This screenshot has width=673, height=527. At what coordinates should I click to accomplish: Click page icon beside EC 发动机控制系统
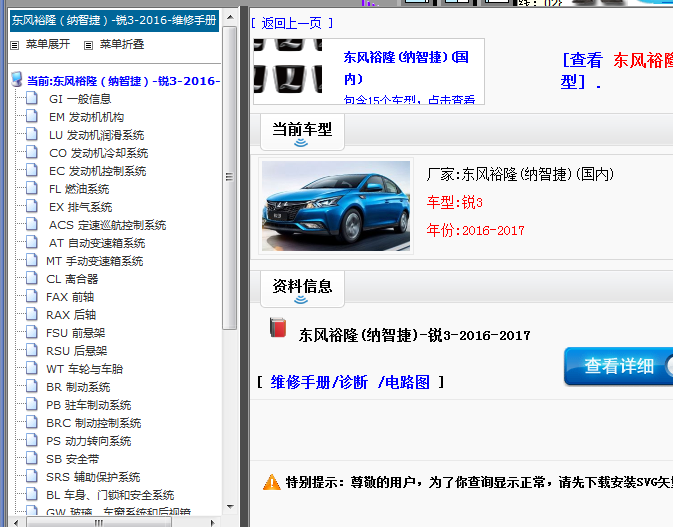tap(31, 170)
